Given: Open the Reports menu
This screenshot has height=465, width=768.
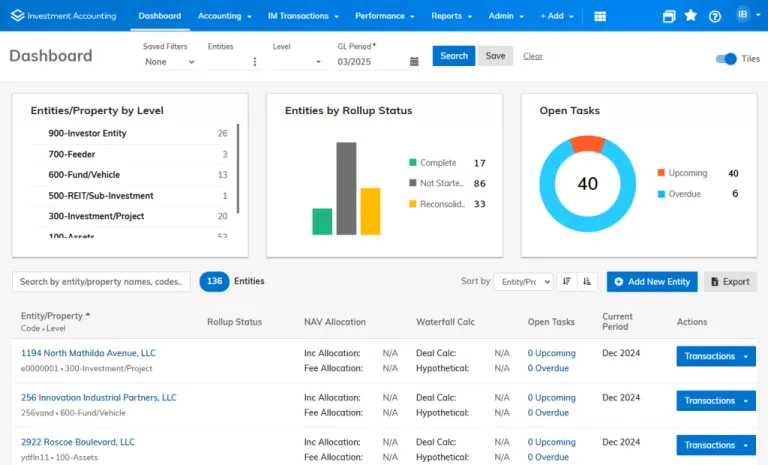Looking at the screenshot, I should (x=452, y=16).
